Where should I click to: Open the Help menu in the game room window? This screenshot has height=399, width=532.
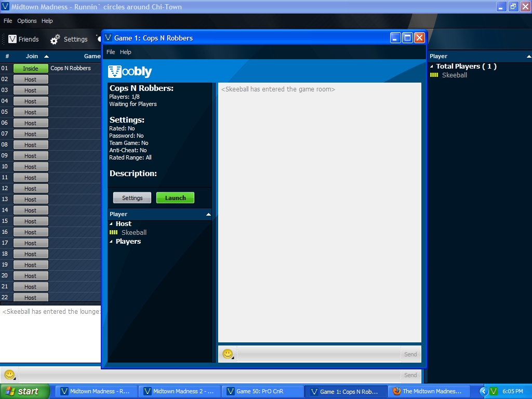tap(126, 52)
